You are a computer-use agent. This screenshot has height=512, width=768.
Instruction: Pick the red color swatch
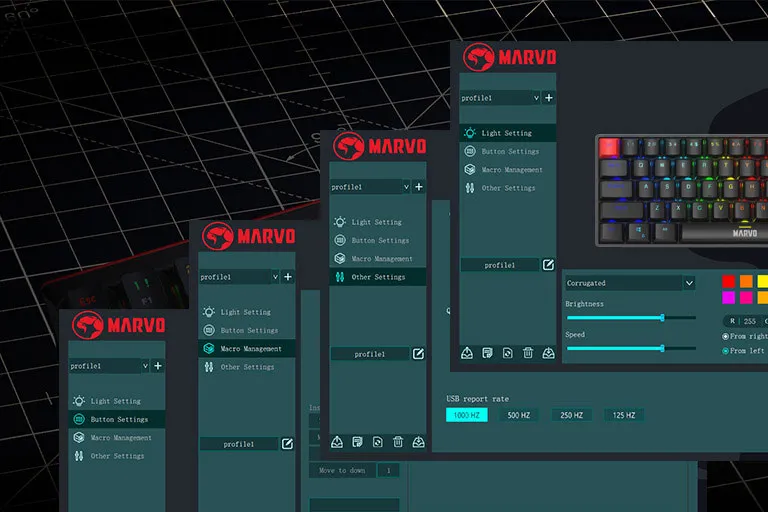pyautogui.click(x=728, y=281)
